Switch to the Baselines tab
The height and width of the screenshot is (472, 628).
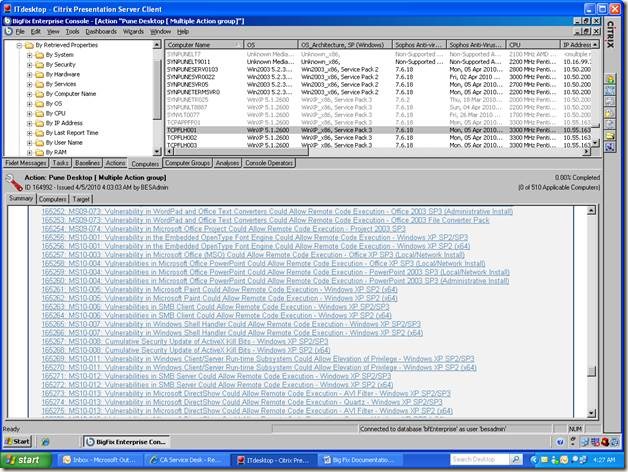[87, 163]
